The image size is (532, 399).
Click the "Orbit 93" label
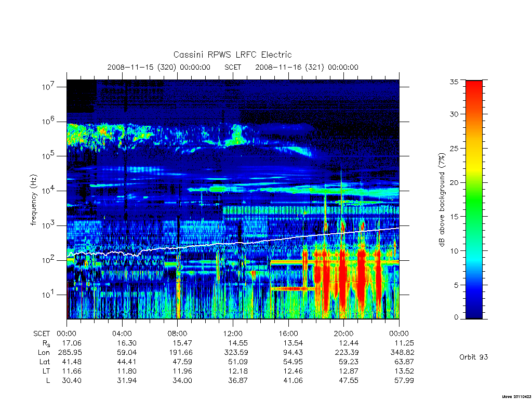tap(474, 357)
